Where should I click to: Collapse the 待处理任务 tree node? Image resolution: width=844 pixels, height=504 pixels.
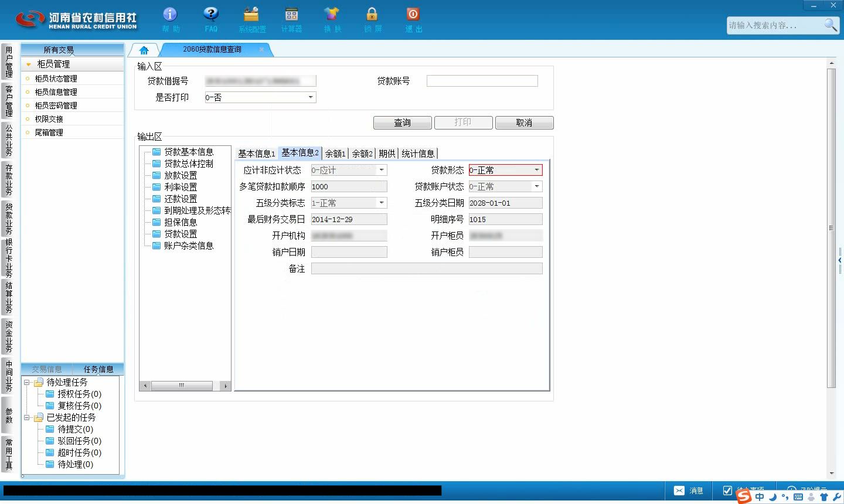click(26, 382)
